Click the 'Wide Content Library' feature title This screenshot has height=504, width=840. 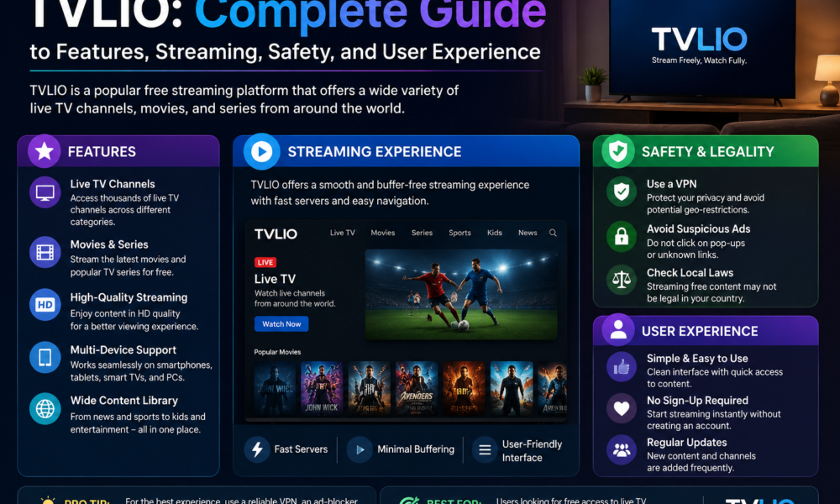coord(123,401)
